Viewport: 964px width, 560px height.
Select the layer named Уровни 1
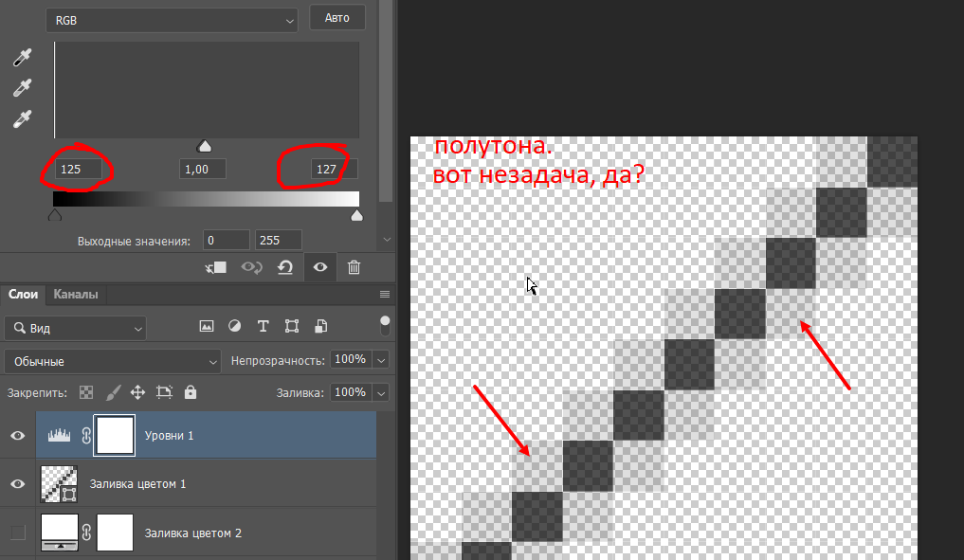point(169,435)
